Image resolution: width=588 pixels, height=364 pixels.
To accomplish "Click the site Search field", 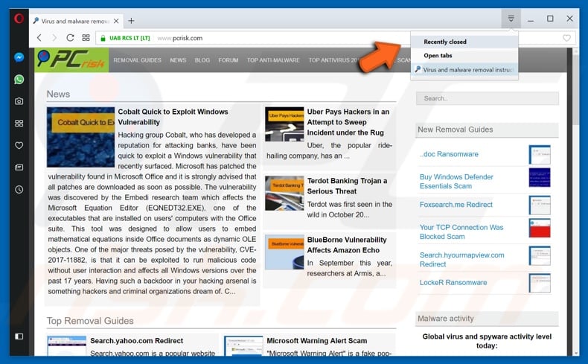I will (x=487, y=98).
